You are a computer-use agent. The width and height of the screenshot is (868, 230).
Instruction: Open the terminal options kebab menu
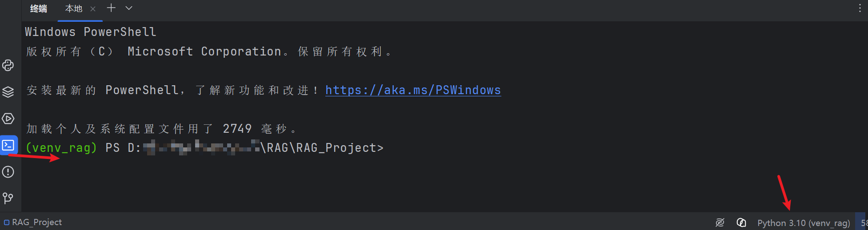860,8
